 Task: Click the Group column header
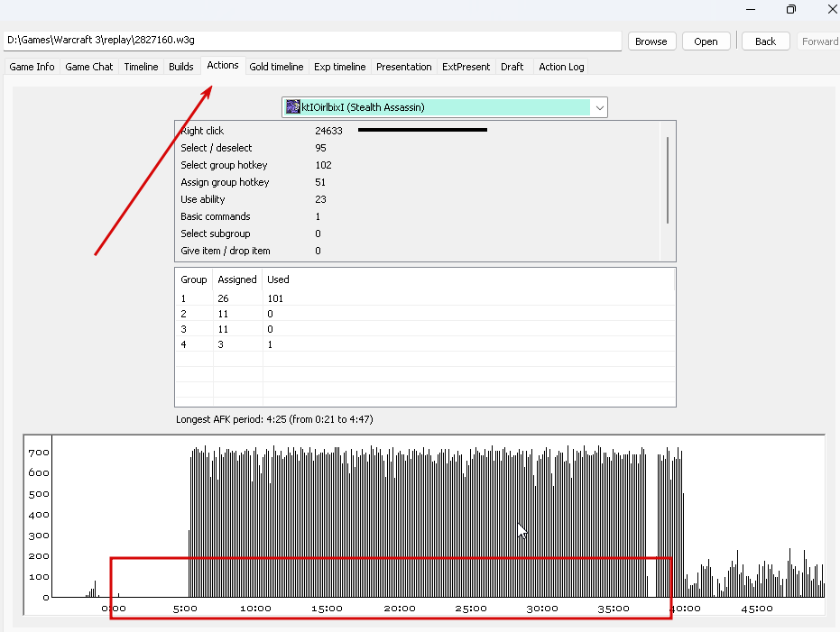[x=193, y=279]
